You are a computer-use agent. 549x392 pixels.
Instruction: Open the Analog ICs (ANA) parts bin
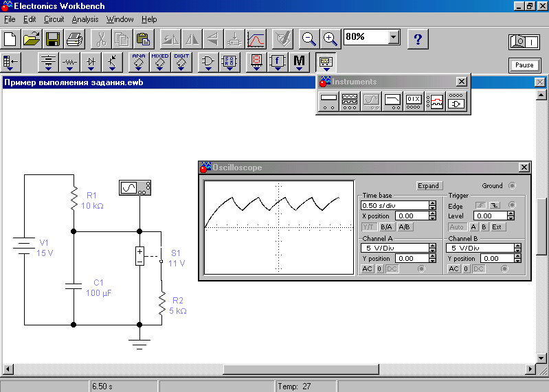pyautogui.click(x=139, y=62)
